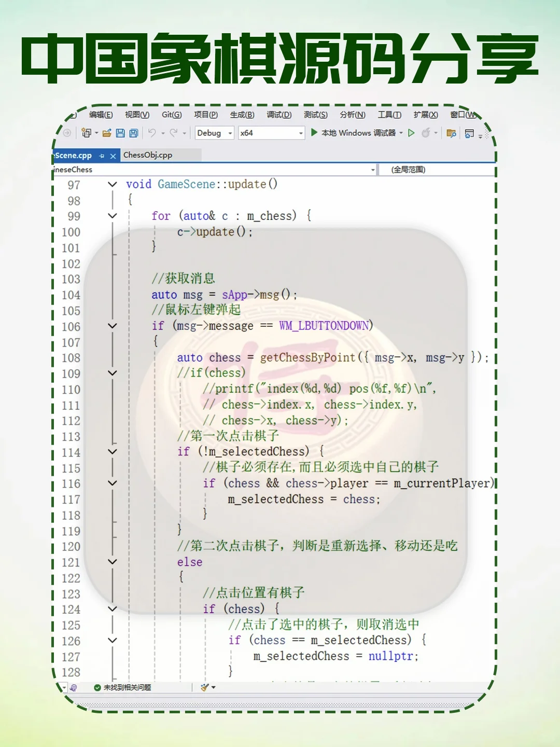Click the Redo arrow icon

pyautogui.click(x=174, y=133)
